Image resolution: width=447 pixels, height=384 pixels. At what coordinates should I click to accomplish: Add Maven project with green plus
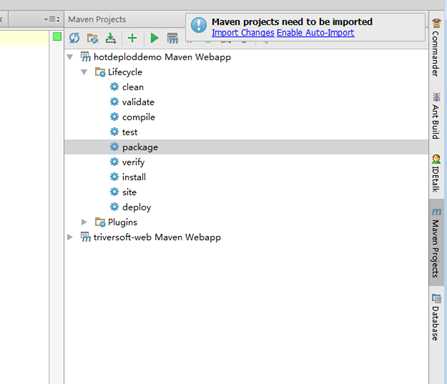(x=132, y=38)
